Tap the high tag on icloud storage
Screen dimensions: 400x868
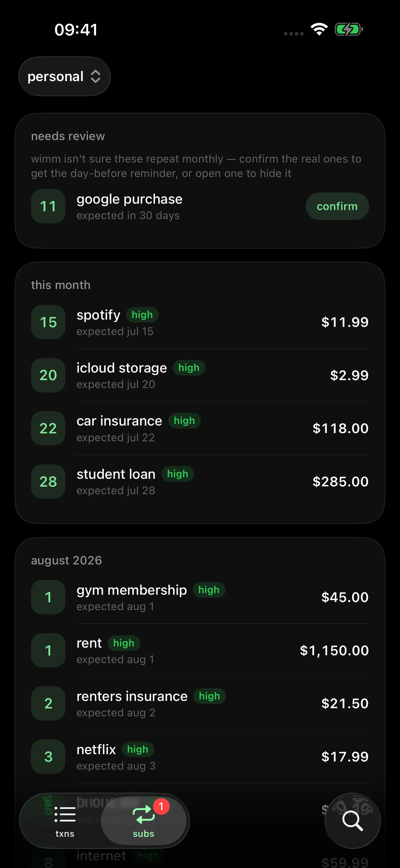tap(189, 368)
